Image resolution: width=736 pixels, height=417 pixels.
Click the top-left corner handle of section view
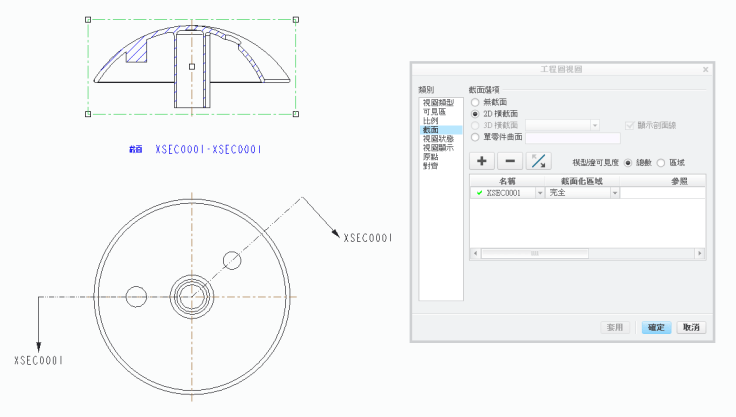point(88,19)
